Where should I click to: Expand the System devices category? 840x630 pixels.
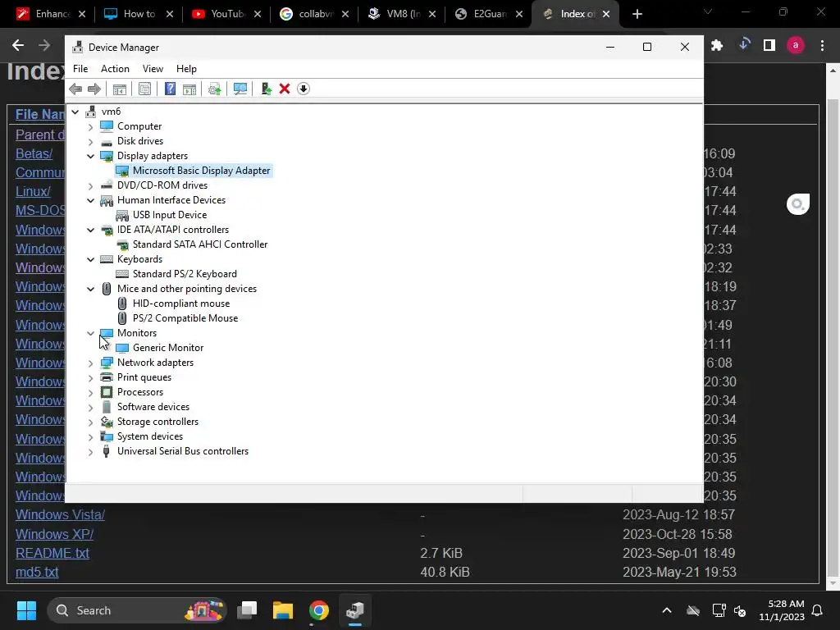(90, 436)
